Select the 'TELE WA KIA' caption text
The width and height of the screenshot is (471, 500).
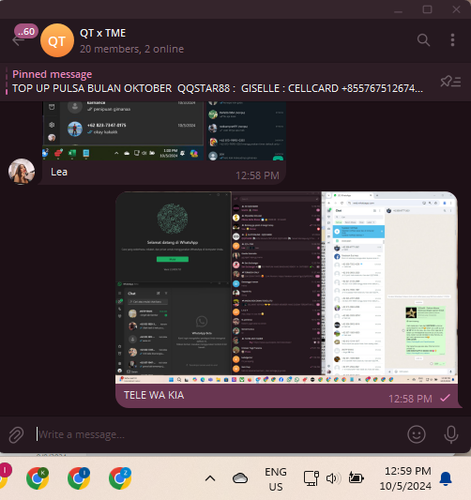[x=154, y=395]
